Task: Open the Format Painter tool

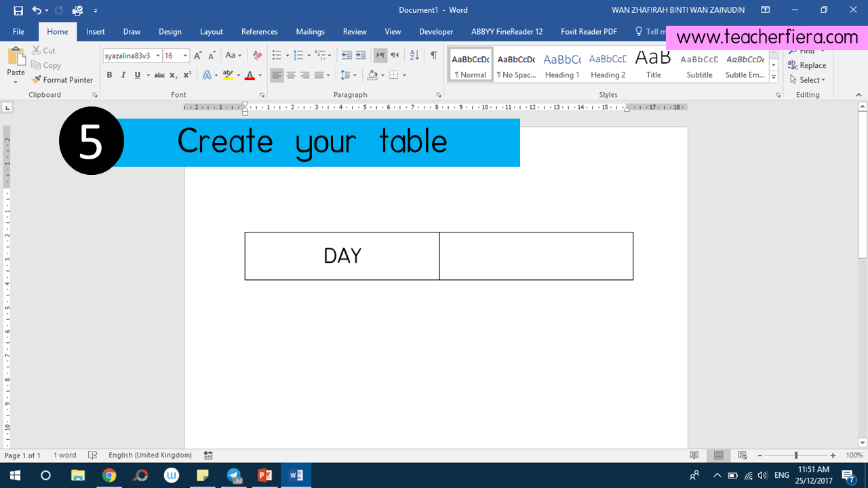Action: coord(62,79)
